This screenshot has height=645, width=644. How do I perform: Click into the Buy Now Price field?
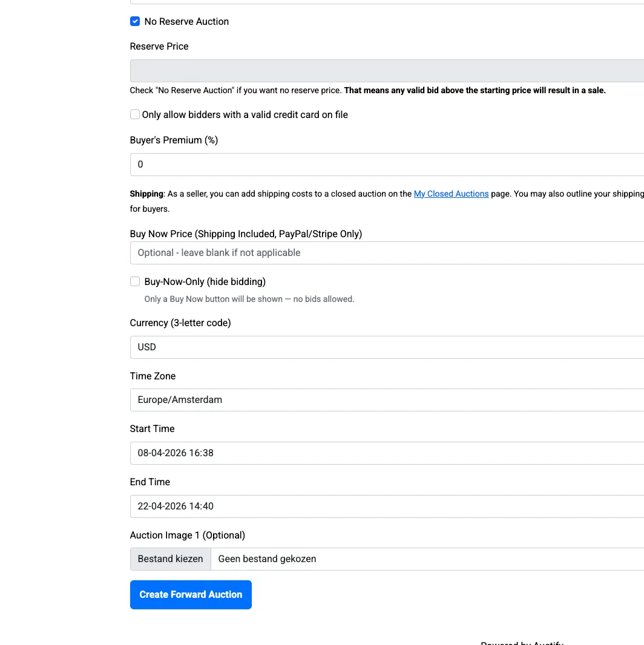tap(386, 253)
